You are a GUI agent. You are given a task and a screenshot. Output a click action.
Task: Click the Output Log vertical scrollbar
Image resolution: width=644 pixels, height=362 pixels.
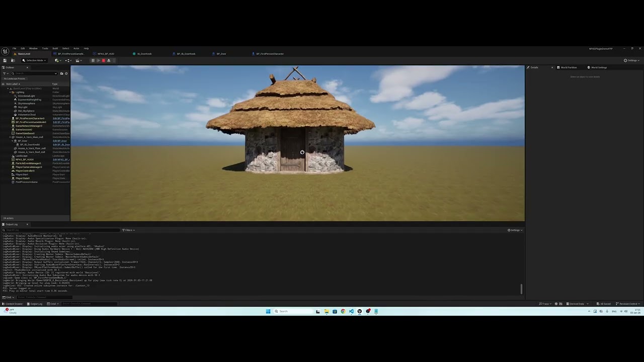tap(521, 289)
